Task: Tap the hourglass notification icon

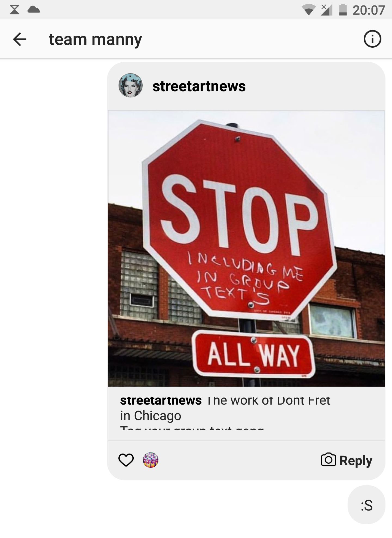Action: point(14,10)
